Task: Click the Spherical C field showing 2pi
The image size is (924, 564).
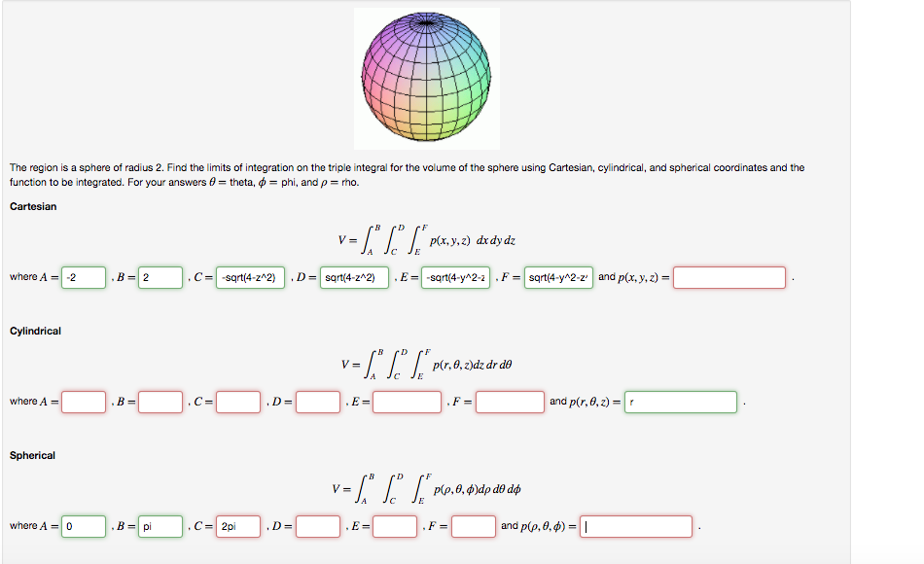Action: [x=236, y=526]
